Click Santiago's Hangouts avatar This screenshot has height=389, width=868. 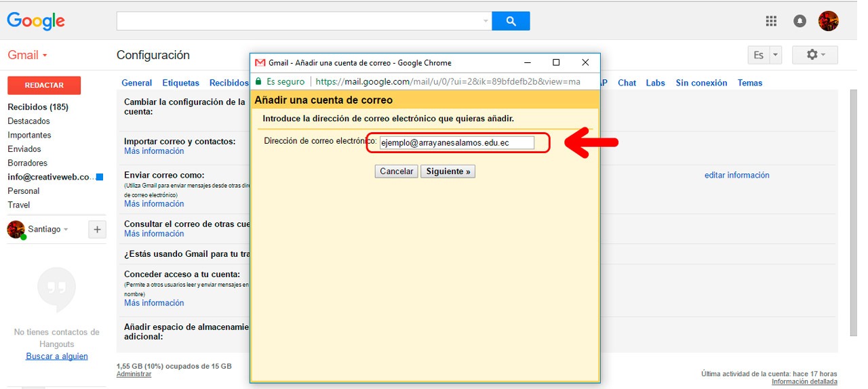click(x=16, y=230)
